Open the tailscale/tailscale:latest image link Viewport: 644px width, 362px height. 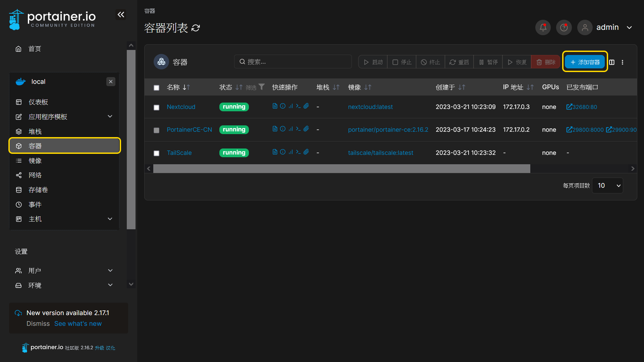[x=380, y=153]
